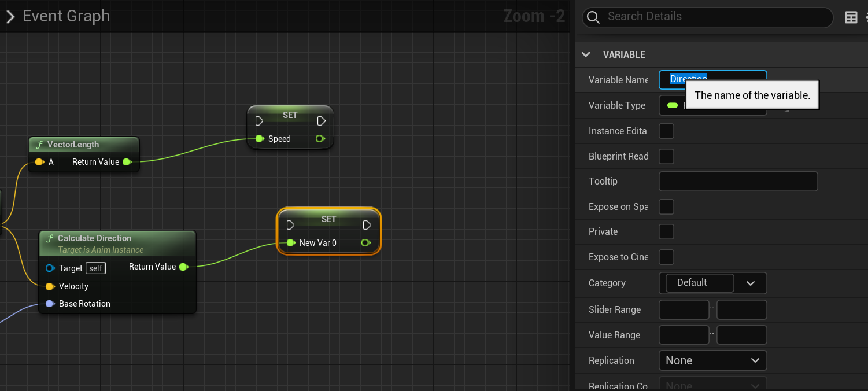Toggle Expose on Spawn checkbox

point(667,206)
